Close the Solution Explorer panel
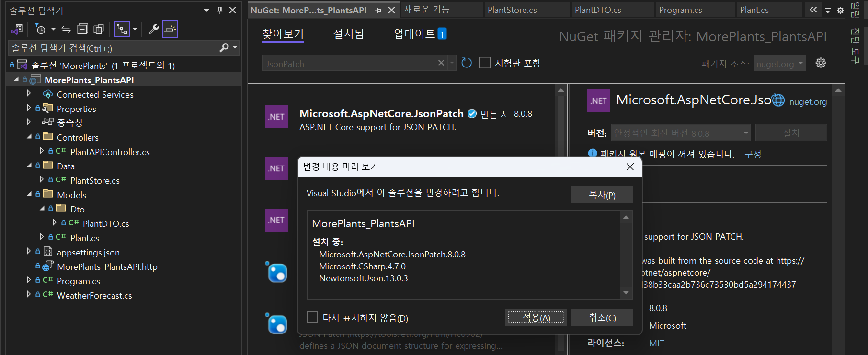 pos(233,10)
